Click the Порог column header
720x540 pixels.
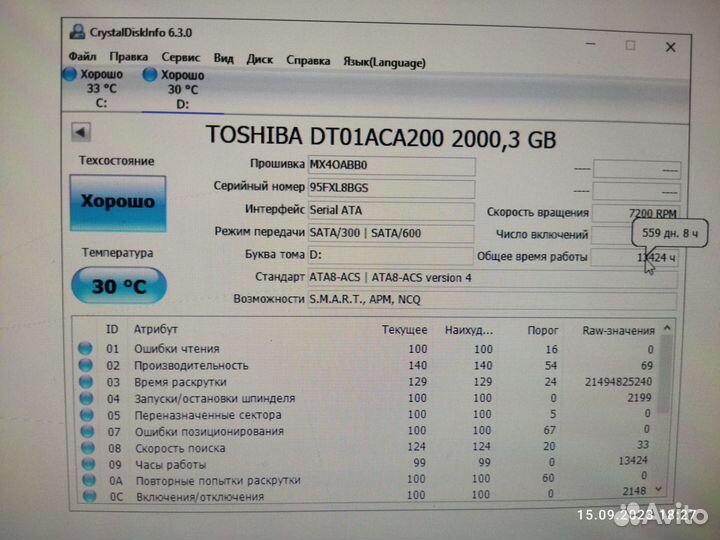pos(542,330)
